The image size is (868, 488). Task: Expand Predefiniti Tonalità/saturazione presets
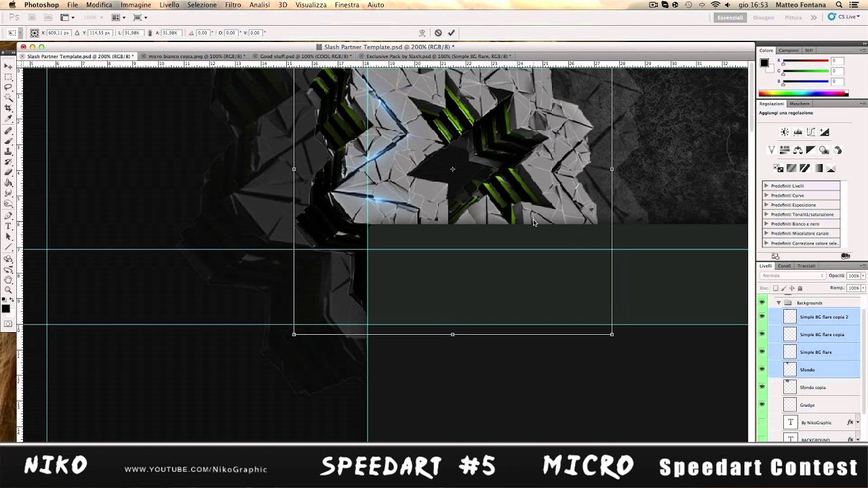point(767,214)
